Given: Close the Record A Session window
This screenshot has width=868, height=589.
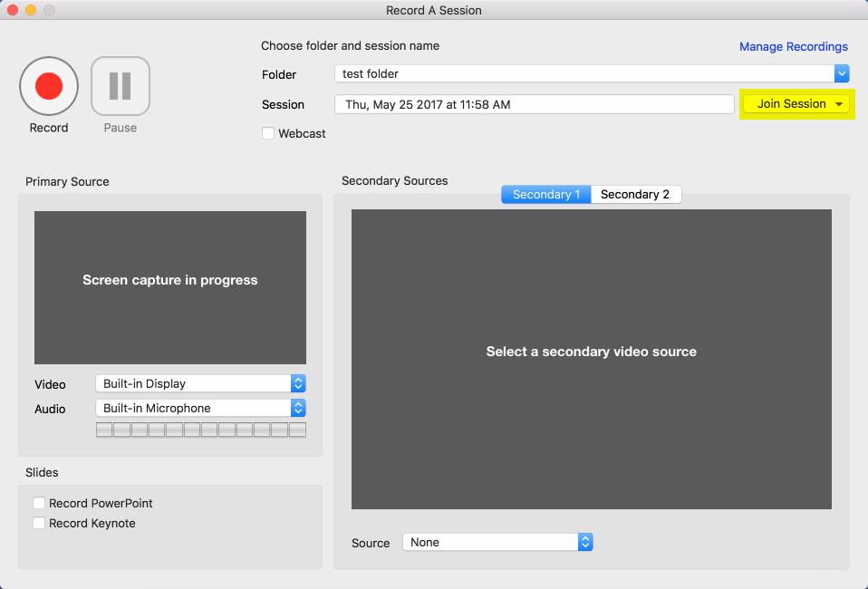Looking at the screenshot, I should click(x=13, y=10).
